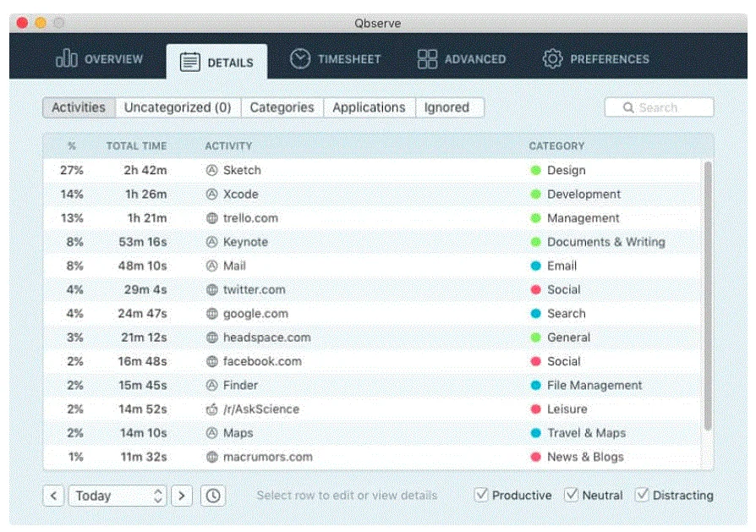The image size is (756, 532).
Task: Click the headspace.com globe icon
Action: click(x=211, y=337)
